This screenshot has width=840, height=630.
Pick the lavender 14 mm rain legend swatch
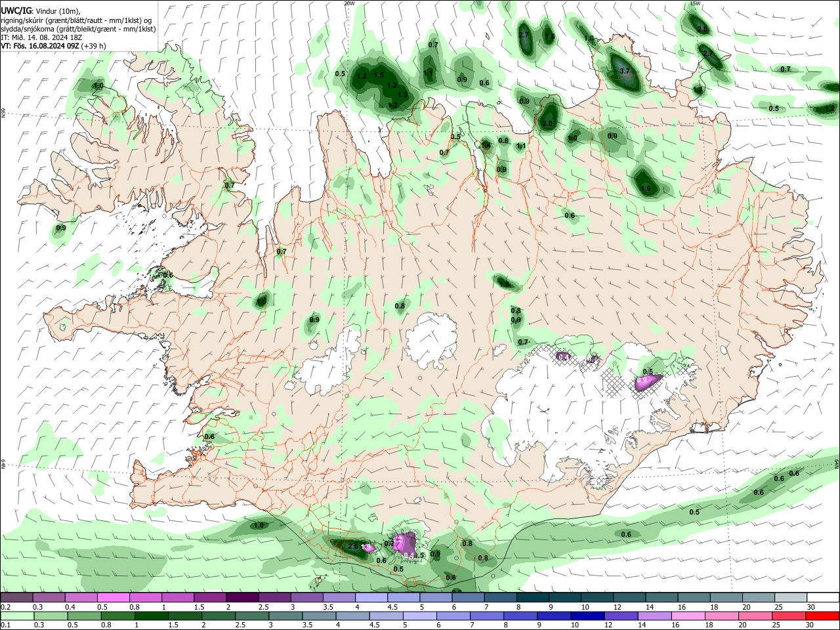(x=654, y=616)
